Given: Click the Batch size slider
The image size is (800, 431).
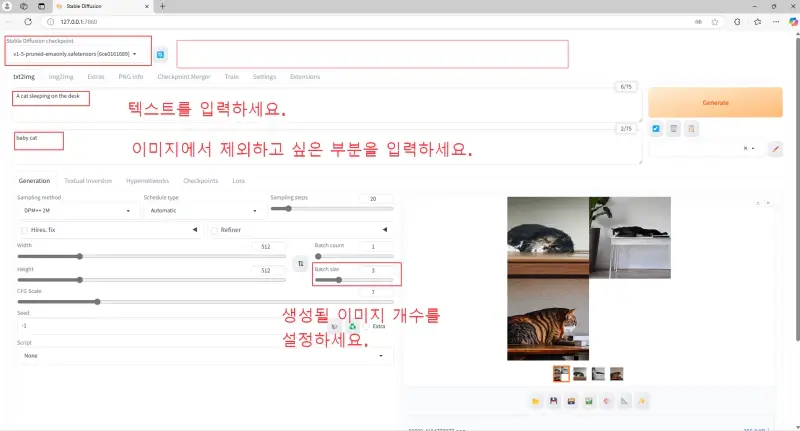Looking at the screenshot, I should 354,280.
